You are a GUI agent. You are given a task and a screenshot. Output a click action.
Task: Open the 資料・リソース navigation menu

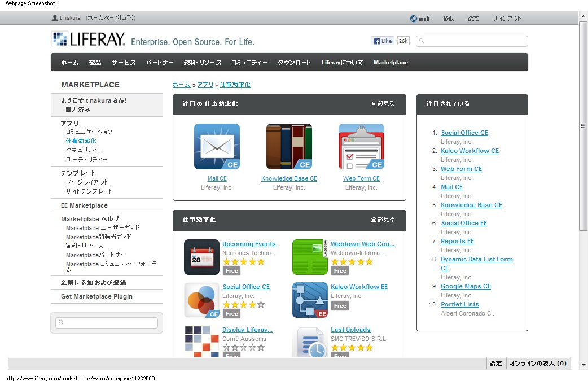point(203,62)
